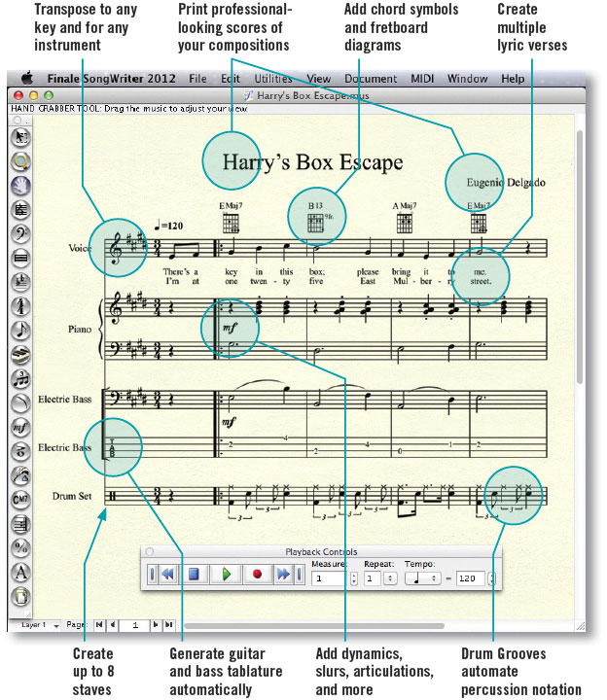The image size is (607, 700).
Task: Choose the Measure tool
Action: [x=20, y=258]
